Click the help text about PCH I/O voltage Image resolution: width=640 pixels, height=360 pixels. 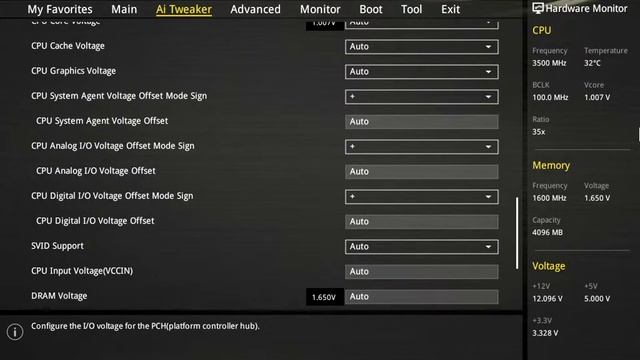click(145, 326)
